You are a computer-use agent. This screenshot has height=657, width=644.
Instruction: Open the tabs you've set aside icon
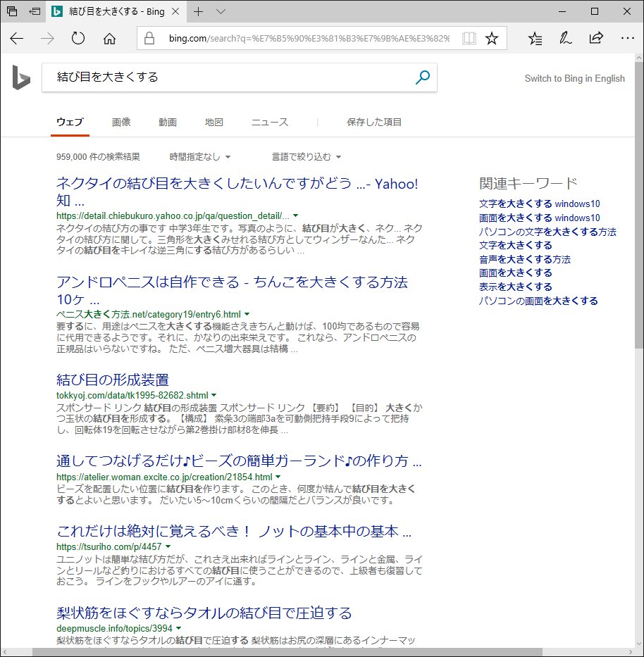click(12, 11)
